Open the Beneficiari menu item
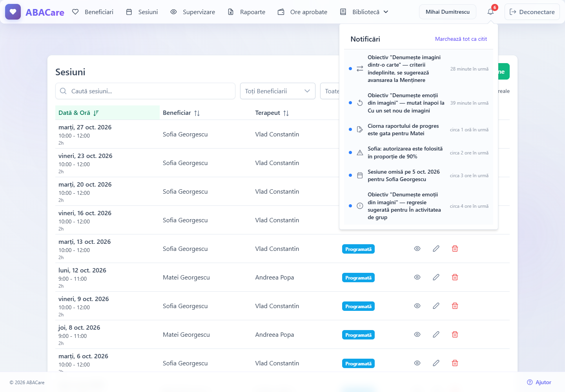 [93, 12]
